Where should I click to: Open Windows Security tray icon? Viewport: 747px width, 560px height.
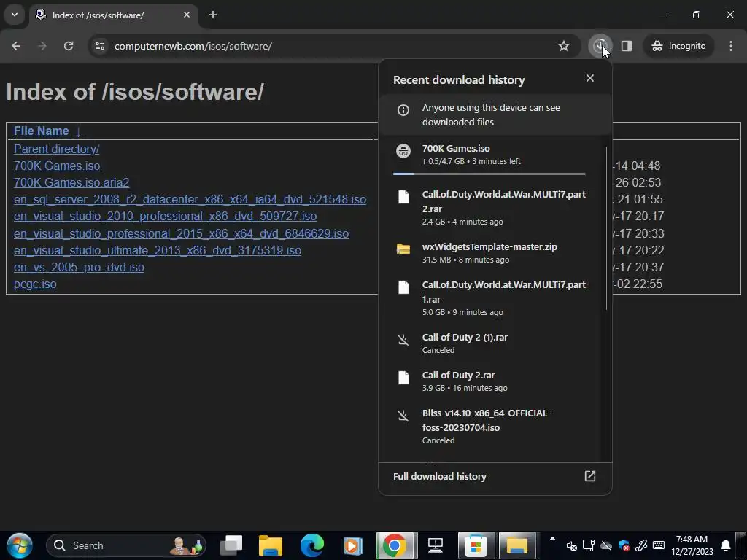624,545
